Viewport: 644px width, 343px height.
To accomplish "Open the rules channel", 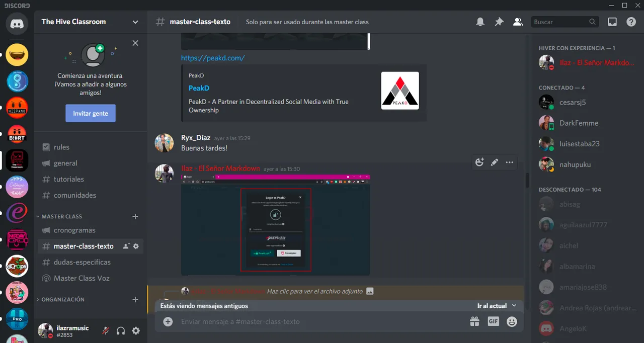I will point(91,147).
